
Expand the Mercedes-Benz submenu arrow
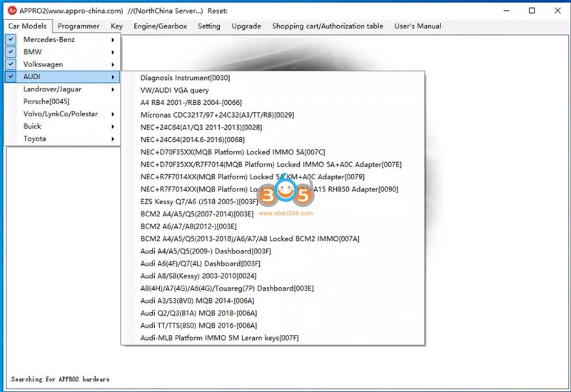113,40
